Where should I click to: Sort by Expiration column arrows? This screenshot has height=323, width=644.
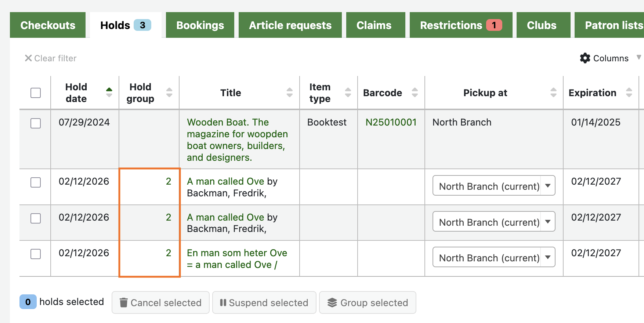[629, 92]
